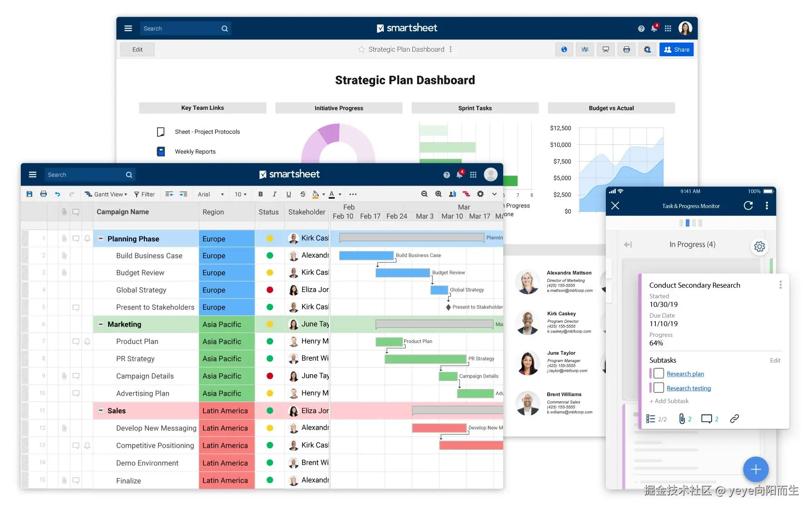
Task: Open the publish globe icon on Dashboard toolbar
Action: coord(564,49)
